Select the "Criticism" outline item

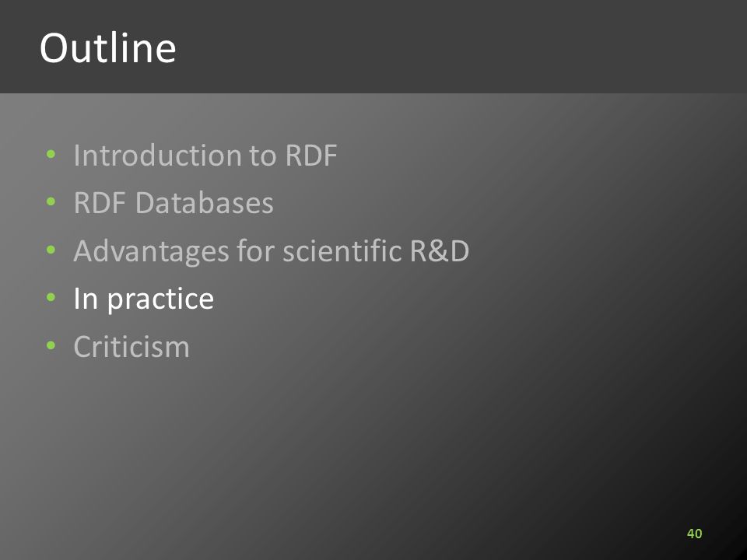[132, 346]
